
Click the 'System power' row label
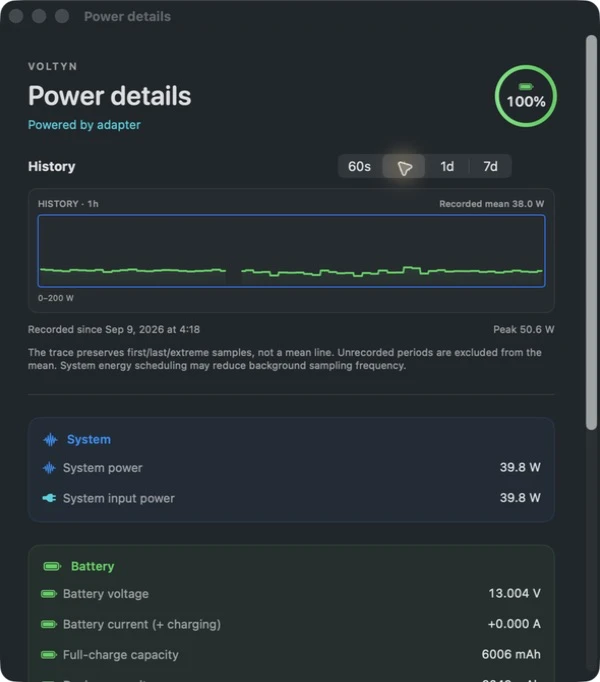click(103, 468)
